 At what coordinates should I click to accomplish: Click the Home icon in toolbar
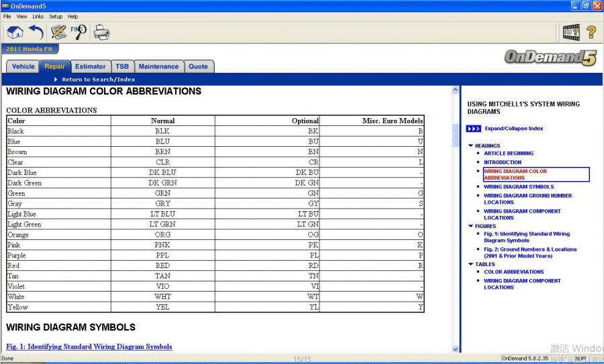[15, 32]
